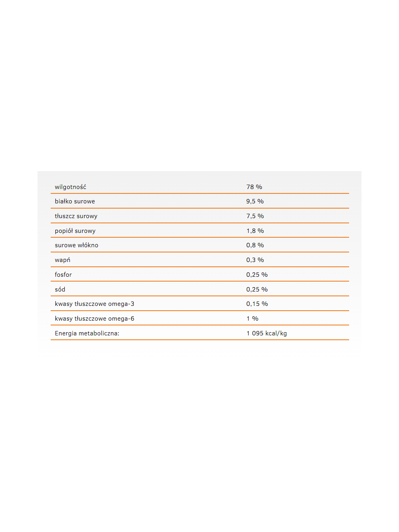The height and width of the screenshot is (532, 399).
Task: Click kwasy tłuszczowe omega-6 label
Action: (x=95, y=319)
